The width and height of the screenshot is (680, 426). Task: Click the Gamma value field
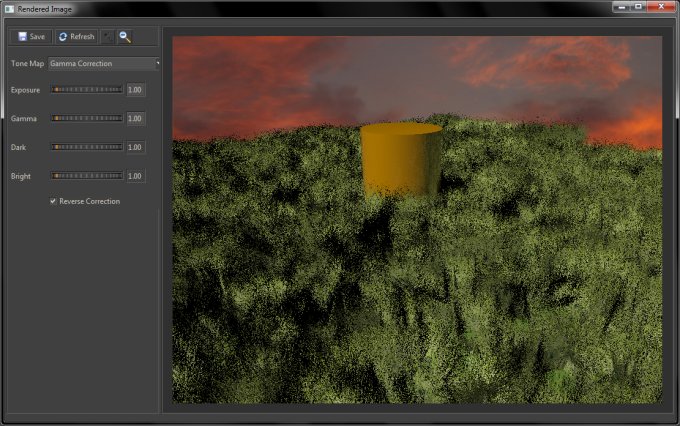pyautogui.click(x=135, y=118)
